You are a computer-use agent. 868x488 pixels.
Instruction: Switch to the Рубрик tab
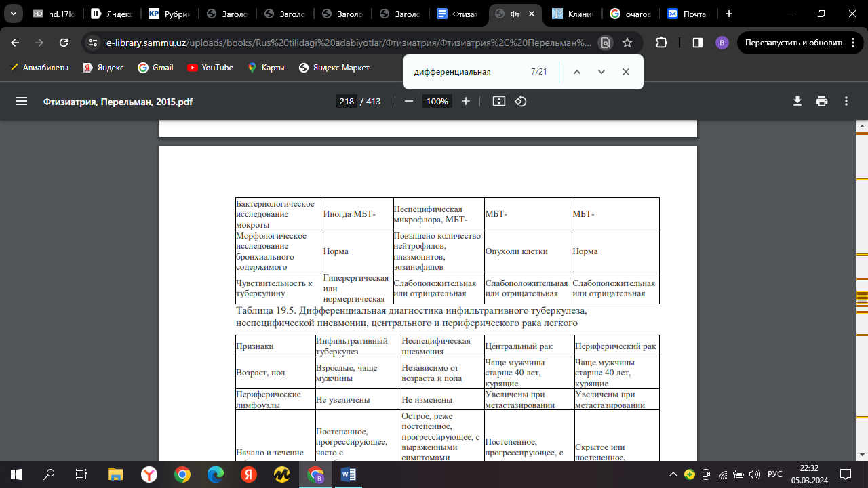click(170, 14)
